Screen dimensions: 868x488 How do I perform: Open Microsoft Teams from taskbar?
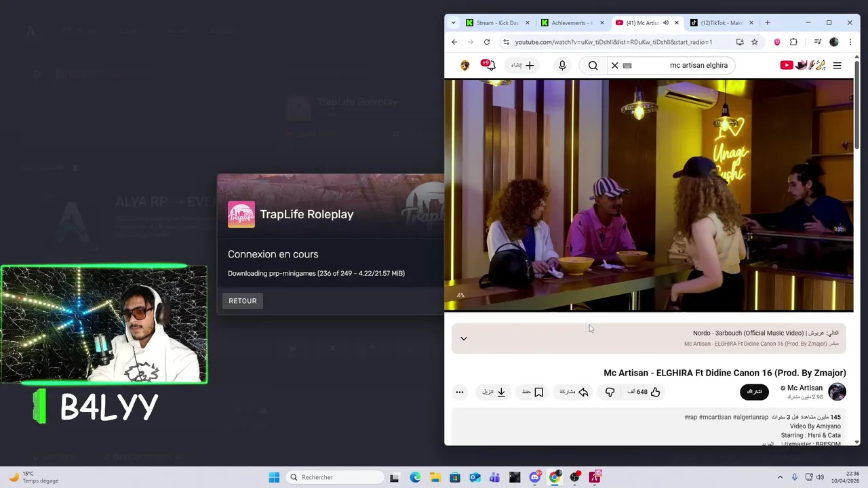point(494,477)
